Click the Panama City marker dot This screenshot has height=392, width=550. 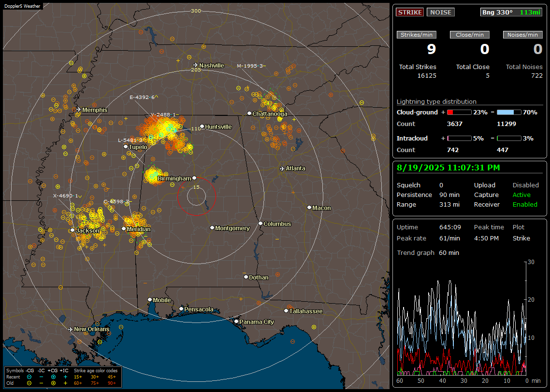(236, 321)
